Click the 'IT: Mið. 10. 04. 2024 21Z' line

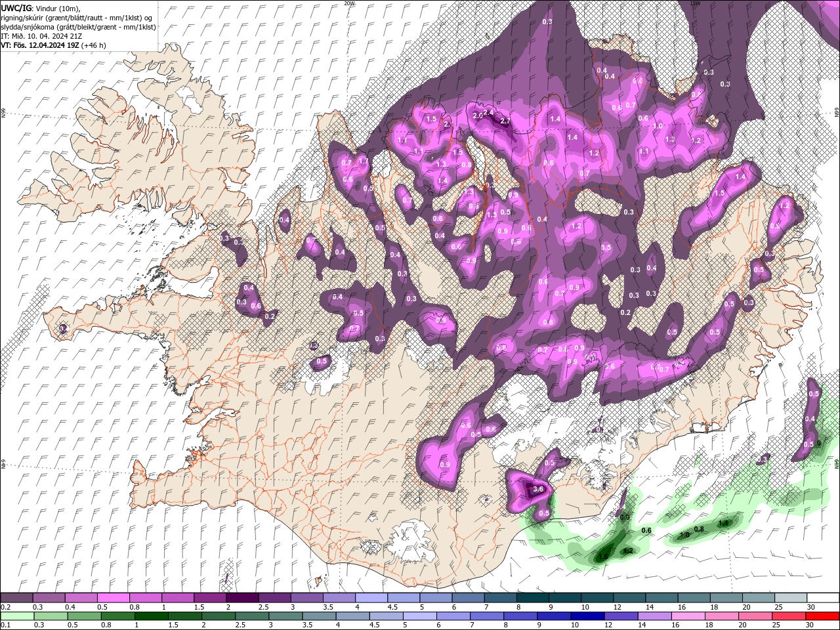(x=40, y=36)
